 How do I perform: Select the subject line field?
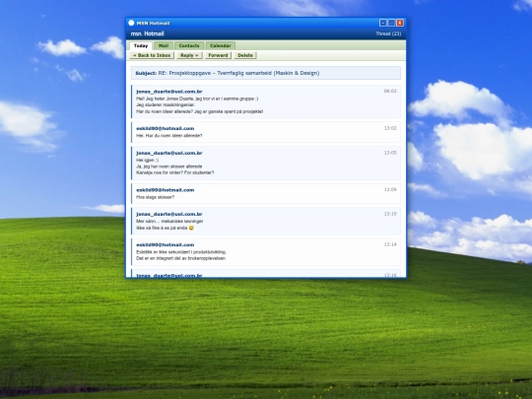[266, 73]
